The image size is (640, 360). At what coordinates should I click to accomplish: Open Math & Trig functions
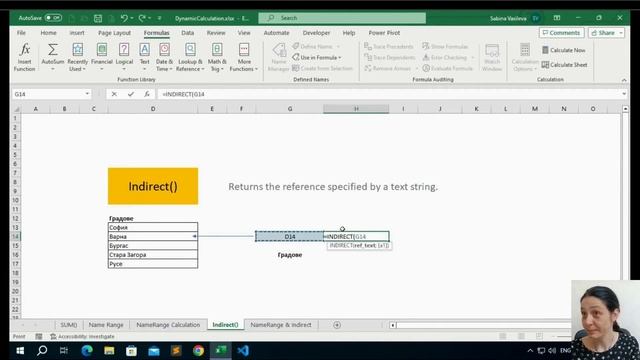pos(217,57)
